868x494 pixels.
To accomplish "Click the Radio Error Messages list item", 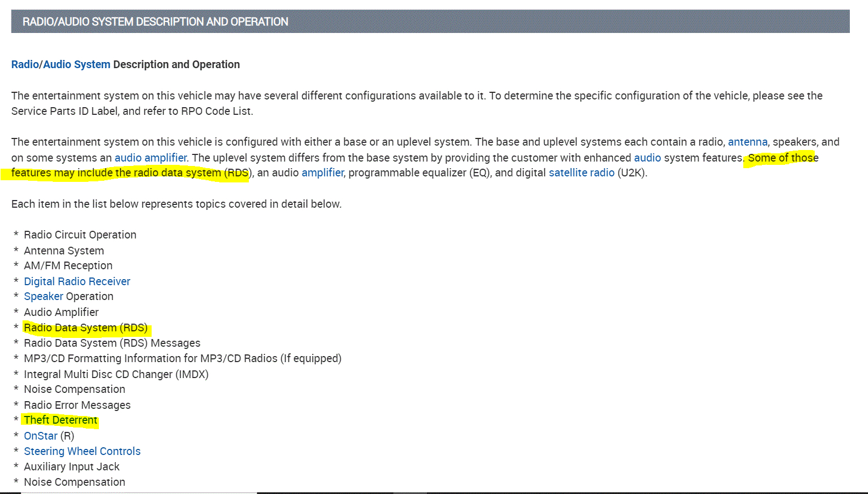I will click(77, 405).
